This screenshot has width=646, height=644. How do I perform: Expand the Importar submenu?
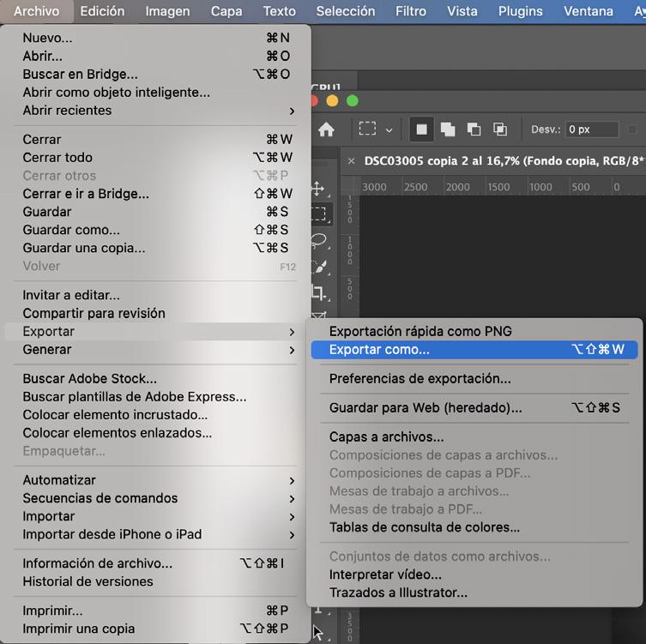(x=156, y=516)
